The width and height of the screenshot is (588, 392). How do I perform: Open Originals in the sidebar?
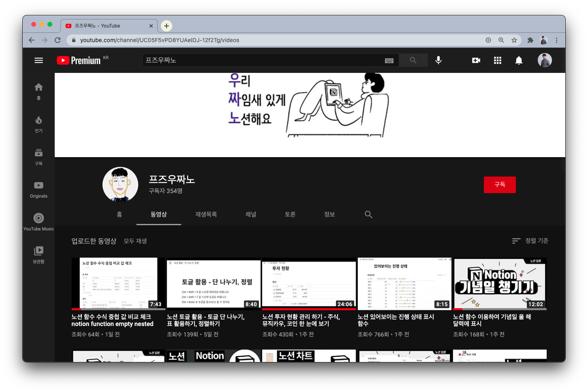click(x=38, y=190)
